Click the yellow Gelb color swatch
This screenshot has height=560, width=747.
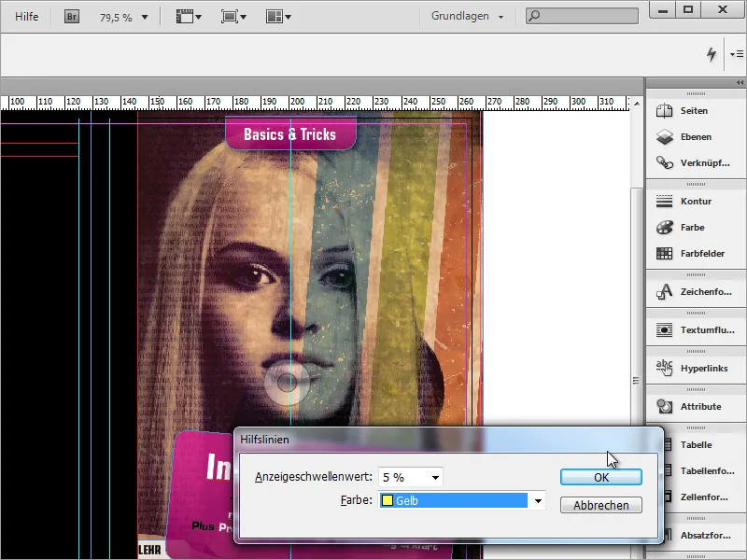click(388, 500)
